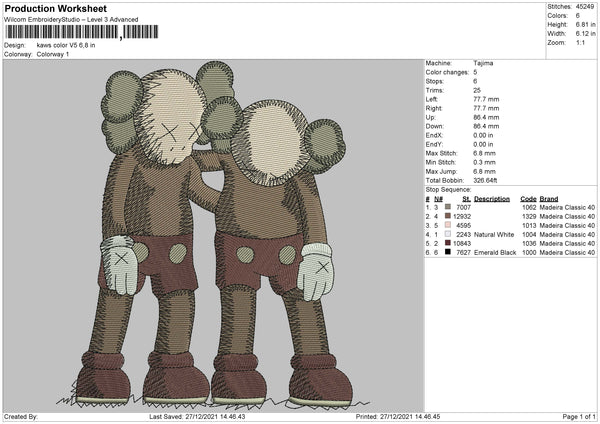Screen dimensions: 600x424
Task: Pick the pink swatch for thread code 1013
Action: pyautogui.click(x=448, y=225)
